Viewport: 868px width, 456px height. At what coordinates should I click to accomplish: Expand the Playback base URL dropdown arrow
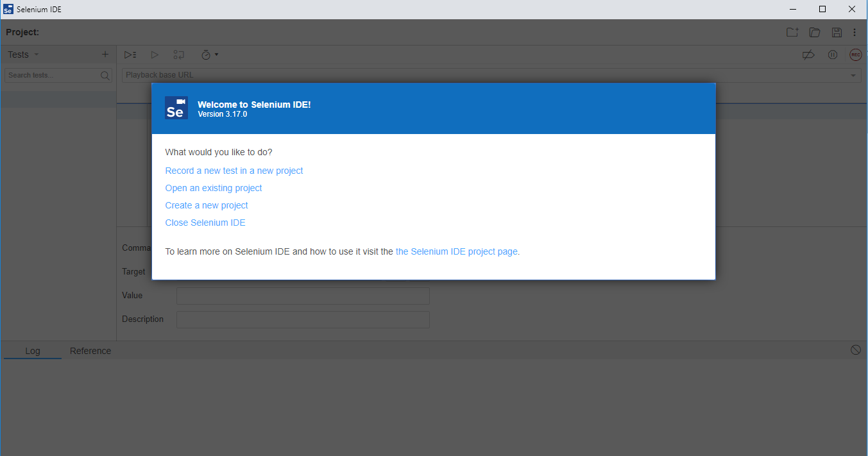point(853,76)
